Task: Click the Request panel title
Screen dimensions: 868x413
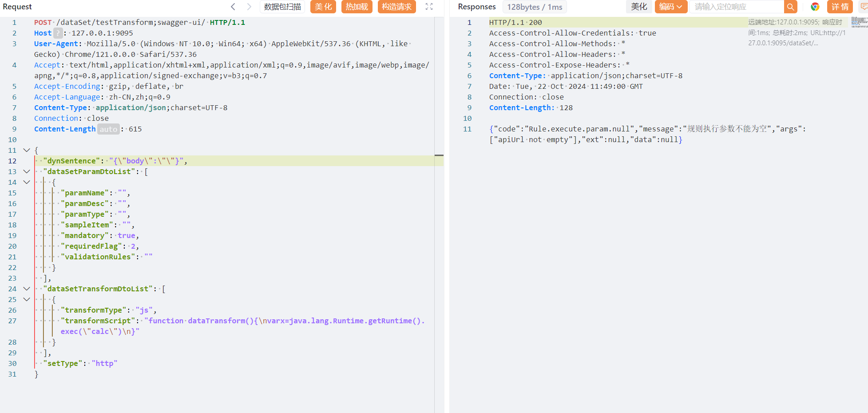Action: pos(17,7)
